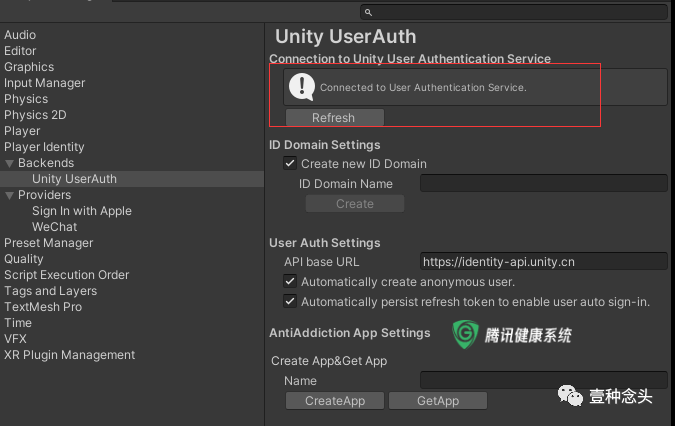Image resolution: width=675 pixels, height=426 pixels.
Task: Select the Backends tree item
Action: [46, 163]
